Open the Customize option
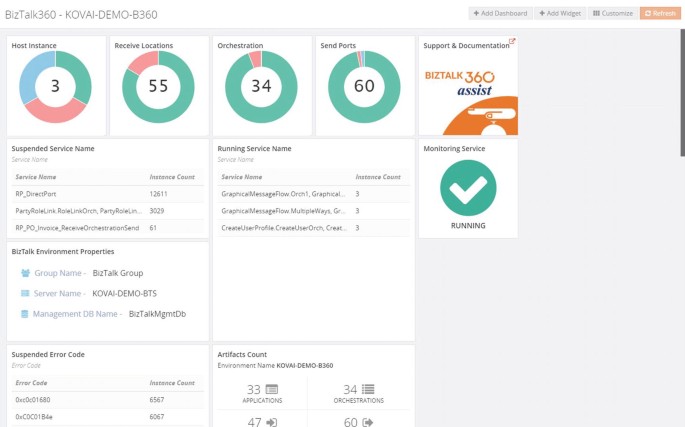This screenshot has height=427, width=685. (612, 13)
